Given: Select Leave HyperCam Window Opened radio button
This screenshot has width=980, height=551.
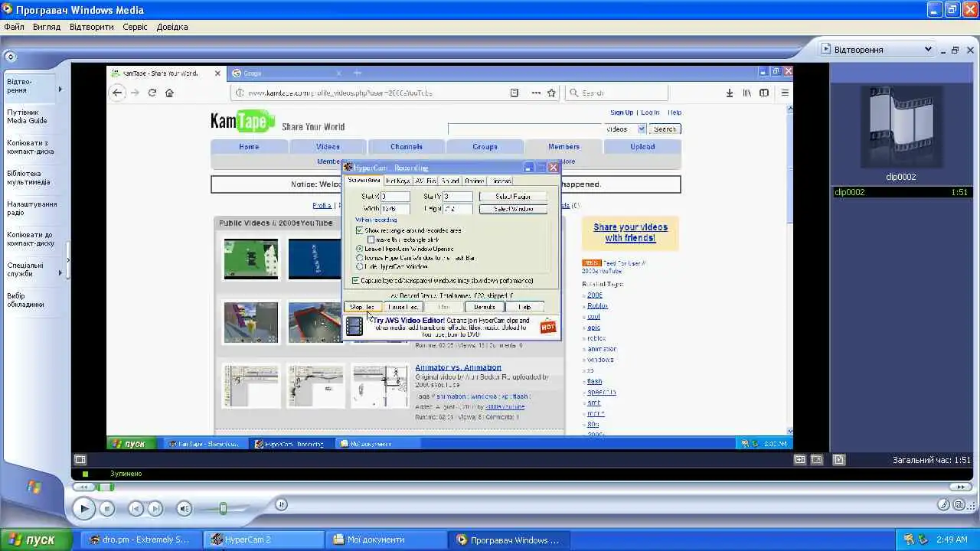Looking at the screenshot, I should click(360, 249).
